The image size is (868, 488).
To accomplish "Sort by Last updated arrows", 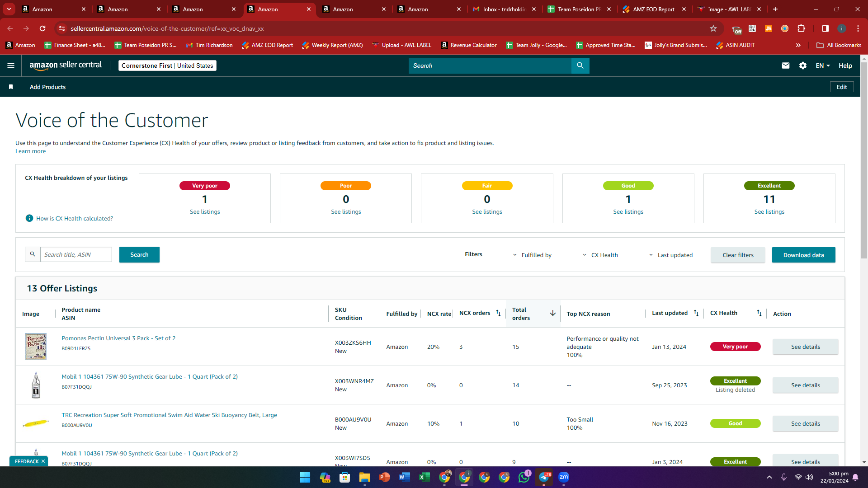I will (696, 313).
